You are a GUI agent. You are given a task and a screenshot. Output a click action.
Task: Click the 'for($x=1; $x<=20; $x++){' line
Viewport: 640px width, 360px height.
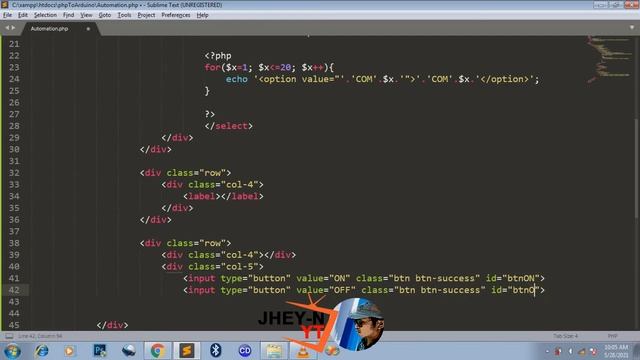pos(269,67)
